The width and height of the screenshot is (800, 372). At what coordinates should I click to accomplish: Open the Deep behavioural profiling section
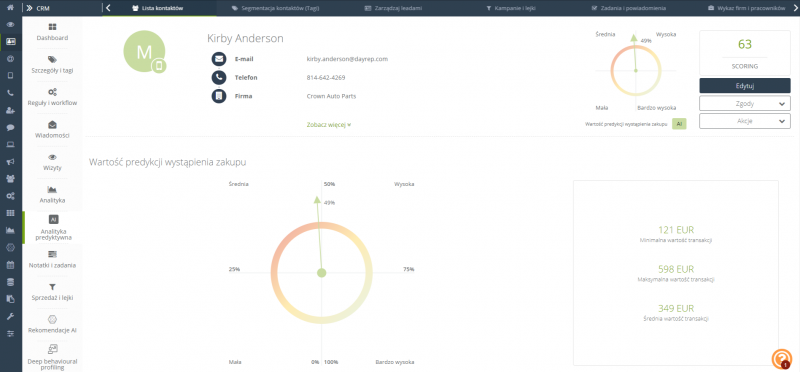tap(52, 357)
